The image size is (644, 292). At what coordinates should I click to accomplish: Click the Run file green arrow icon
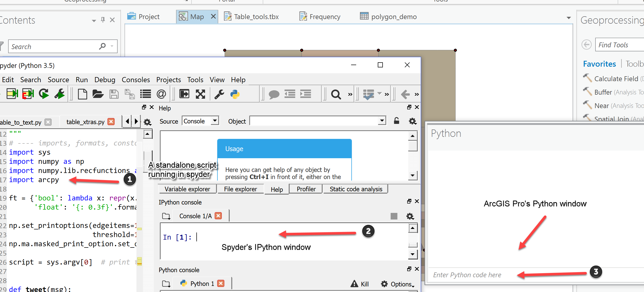[x=12, y=94]
